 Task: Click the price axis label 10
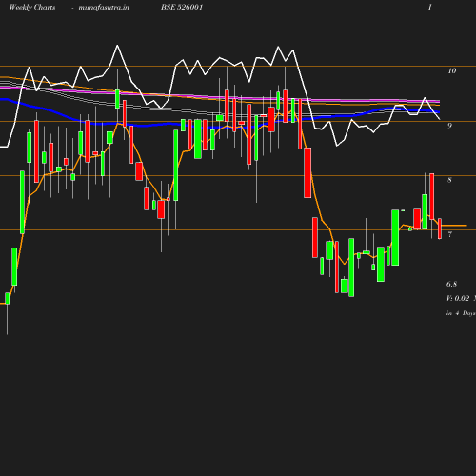coord(452,70)
